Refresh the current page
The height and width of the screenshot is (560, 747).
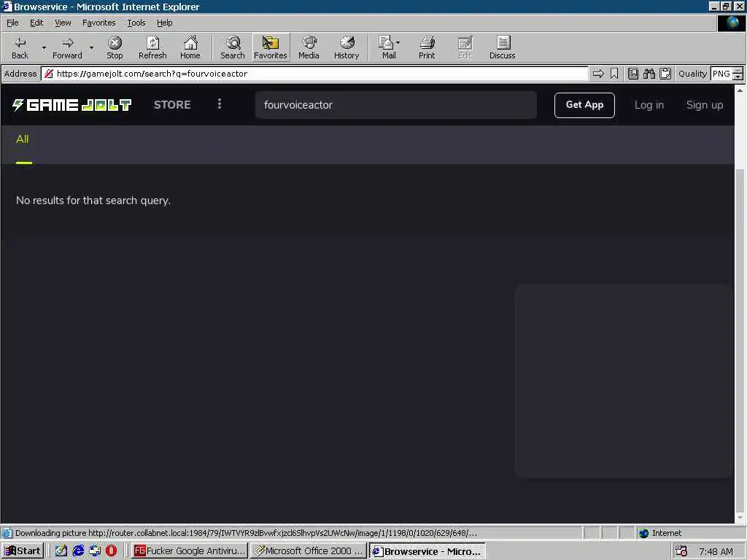tap(152, 47)
